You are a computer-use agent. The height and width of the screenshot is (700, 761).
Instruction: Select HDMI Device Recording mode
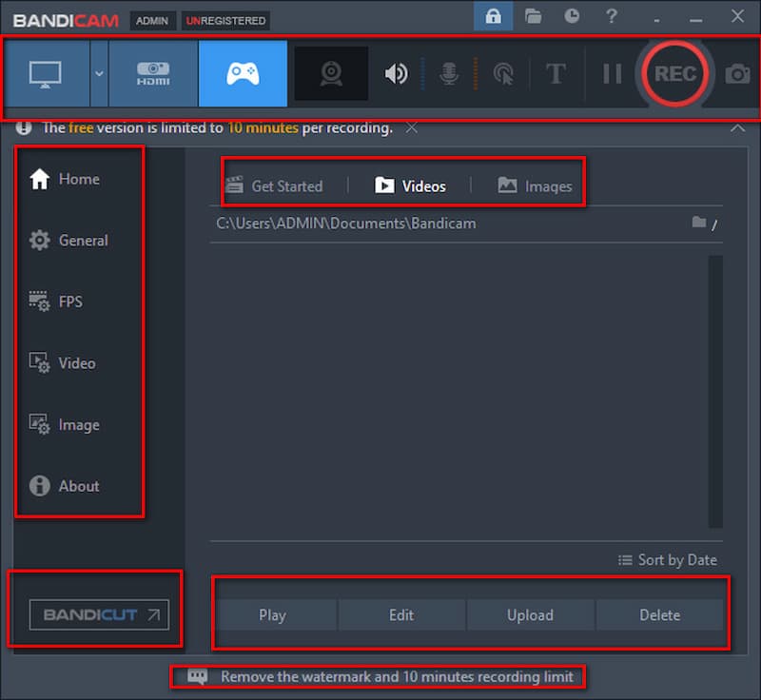pyautogui.click(x=153, y=74)
